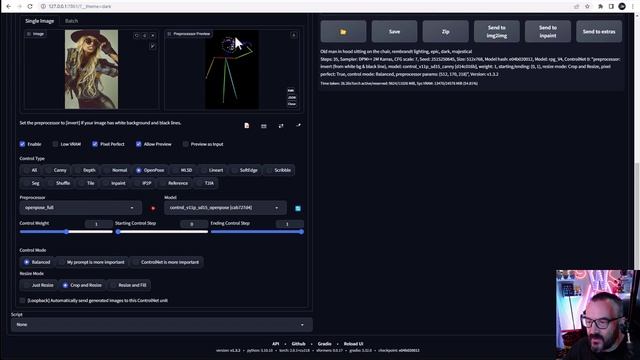Toggle Preview as Input checkbox
This screenshot has height=360, width=640.
coord(186,144)
